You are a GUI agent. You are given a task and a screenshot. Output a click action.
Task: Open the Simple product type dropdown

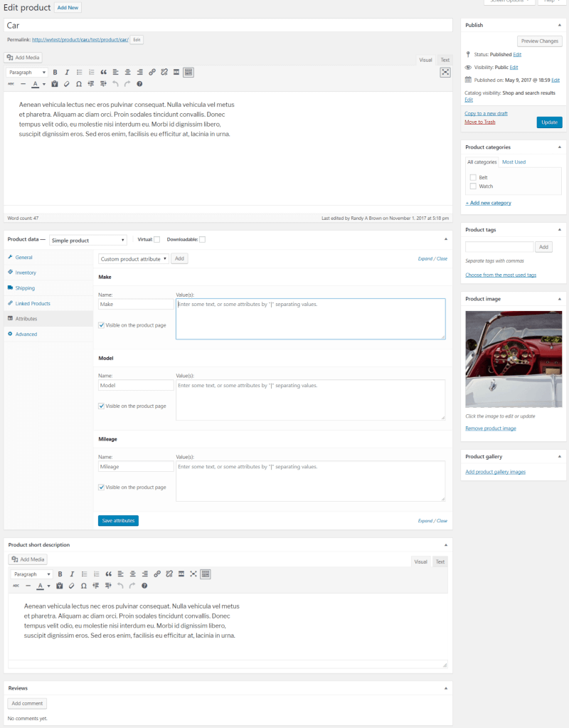click(87, 240)
